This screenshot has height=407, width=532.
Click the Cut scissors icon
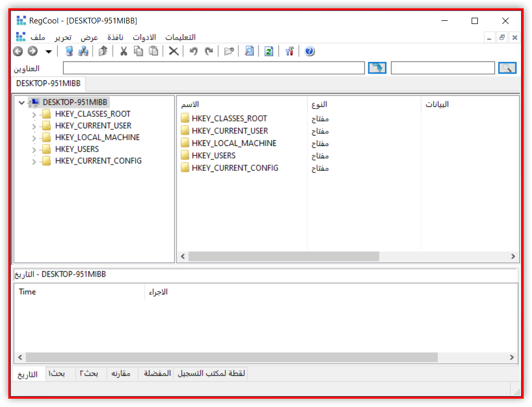[x=123, y=51]
